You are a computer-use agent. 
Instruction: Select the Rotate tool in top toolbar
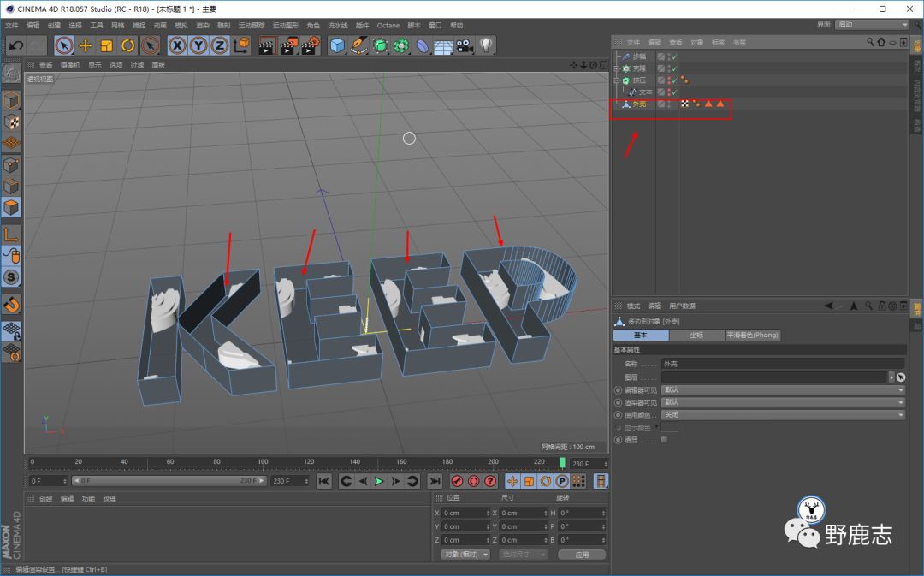click(x=128, y=45)
